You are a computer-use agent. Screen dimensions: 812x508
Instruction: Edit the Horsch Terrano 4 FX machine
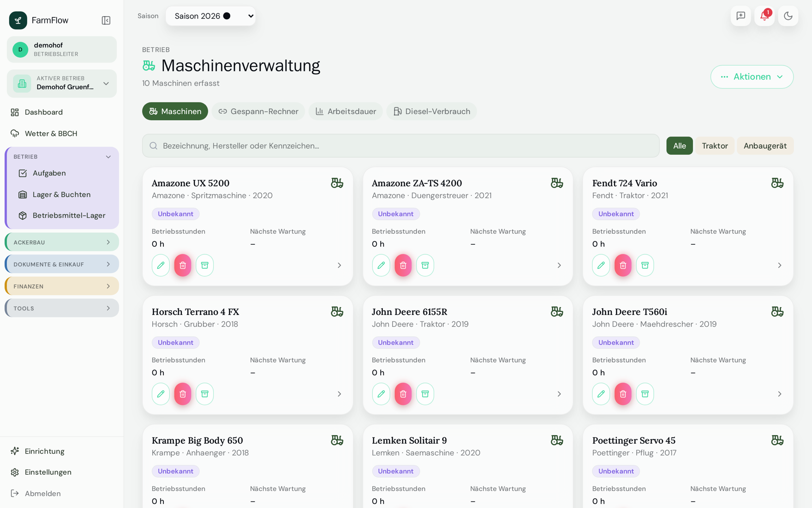[161, 394]
